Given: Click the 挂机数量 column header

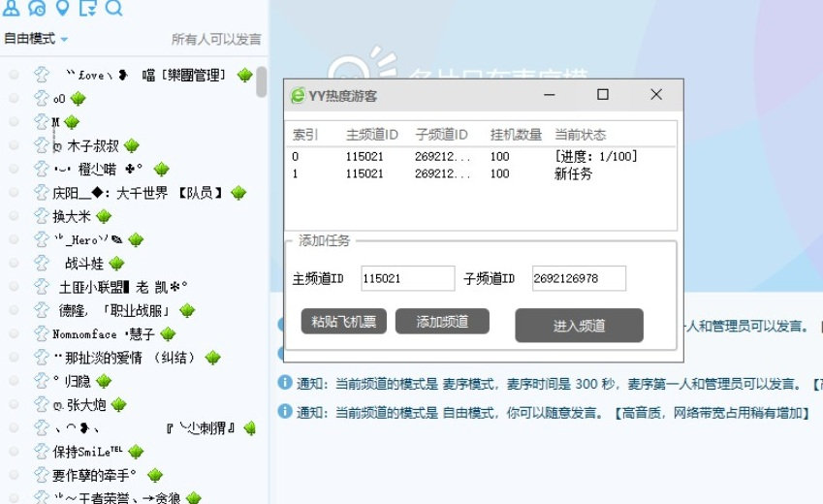Looking at the screenshot, I should (516, 135).
